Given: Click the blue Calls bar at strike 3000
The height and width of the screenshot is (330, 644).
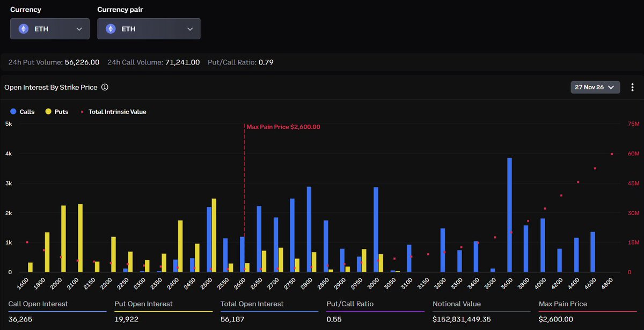Looking at the screenshot, I should [x=376, y=229].
